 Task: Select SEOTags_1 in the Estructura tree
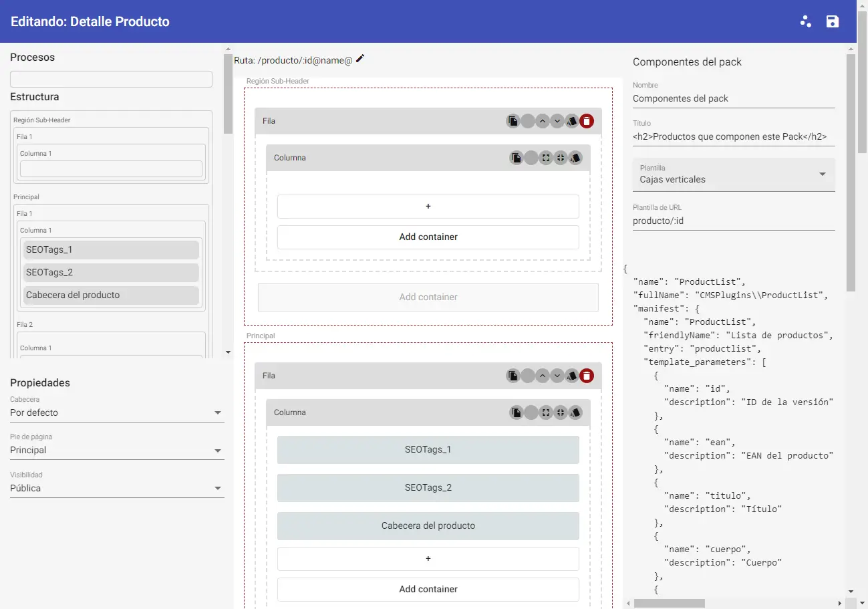pyautogui.click(x=111, y=250)
